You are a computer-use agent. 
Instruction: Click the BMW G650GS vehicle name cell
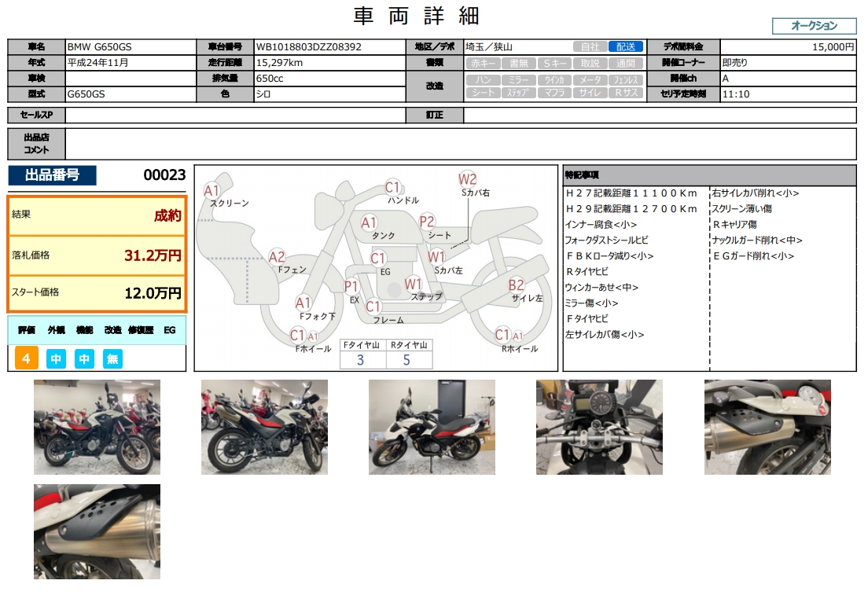pyautogui.click(x=131, y=47)
